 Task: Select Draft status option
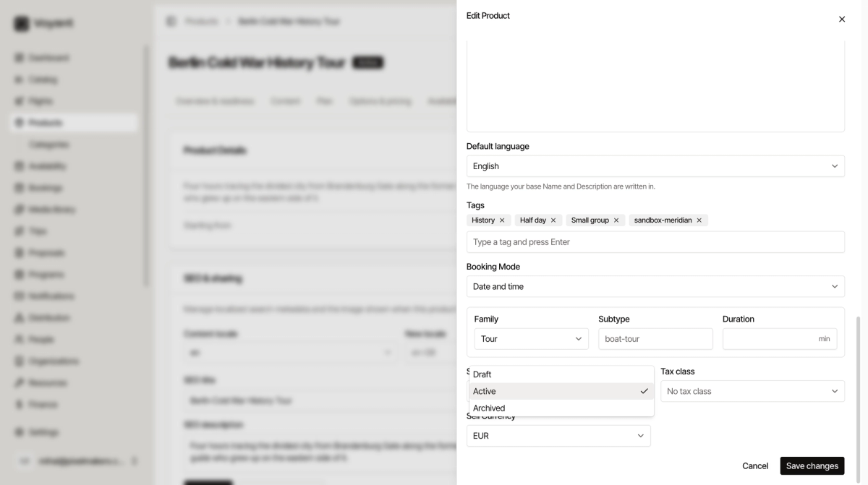561,374
